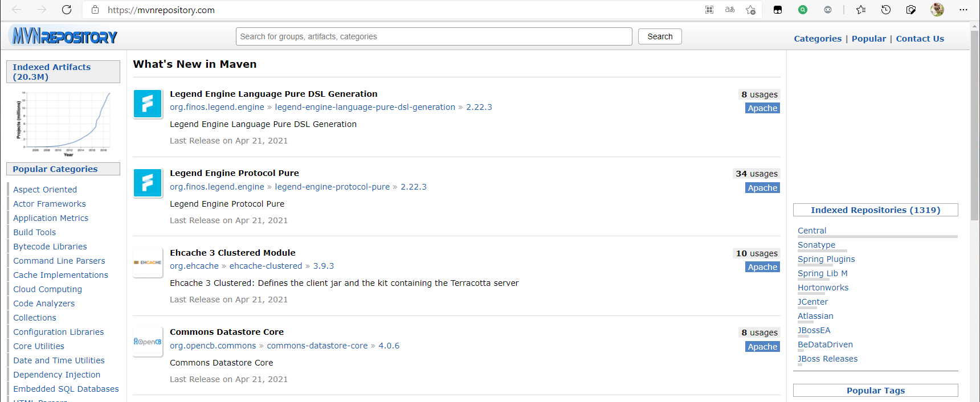Viewport: 980px width, 402px height.
Task: Click Apache license tag on Ehcache entry
Action: tap(762, 267)
